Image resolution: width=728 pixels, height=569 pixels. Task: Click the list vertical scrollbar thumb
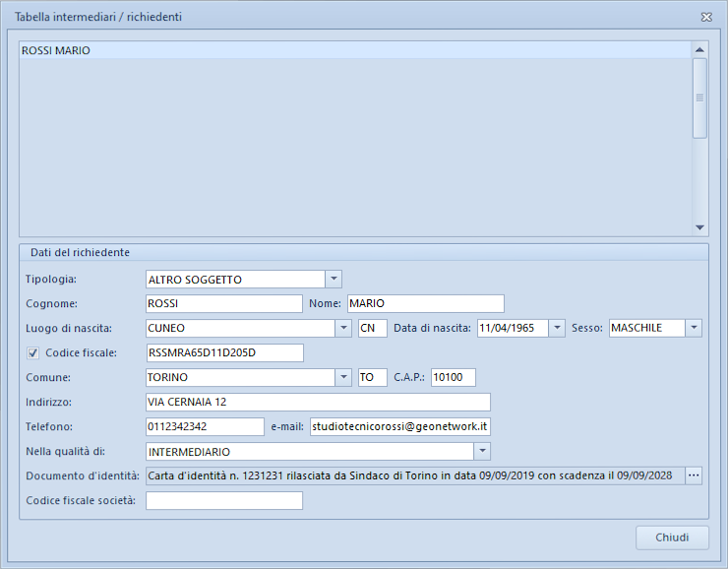coord(699,98)
